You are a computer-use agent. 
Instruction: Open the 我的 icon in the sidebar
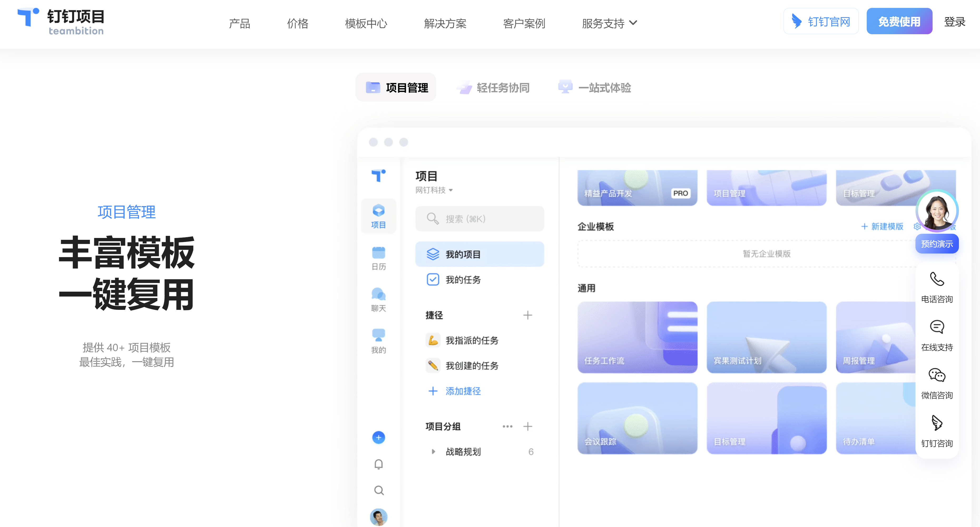tap(378, 335)
